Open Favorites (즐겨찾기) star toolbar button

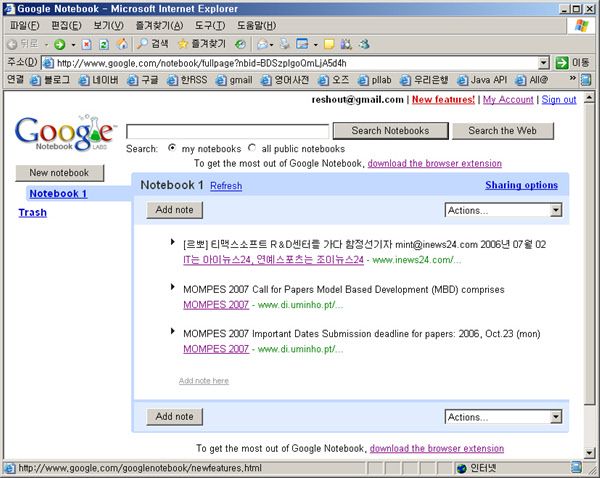[202, 44]
